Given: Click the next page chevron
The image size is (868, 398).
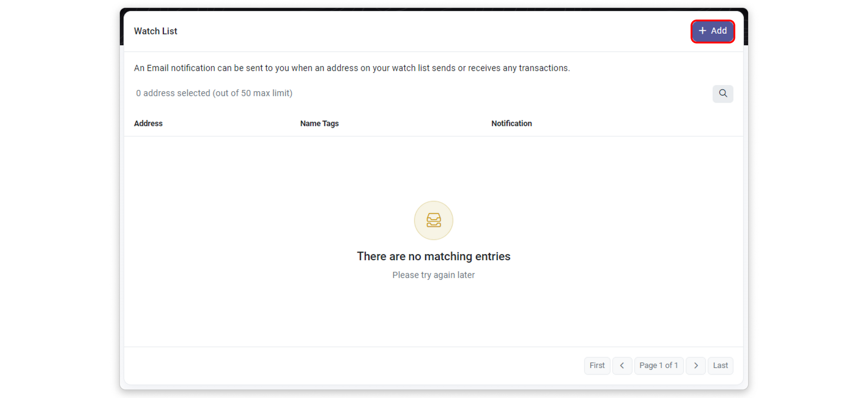Looking at the screenshot, I should point(696,365).
